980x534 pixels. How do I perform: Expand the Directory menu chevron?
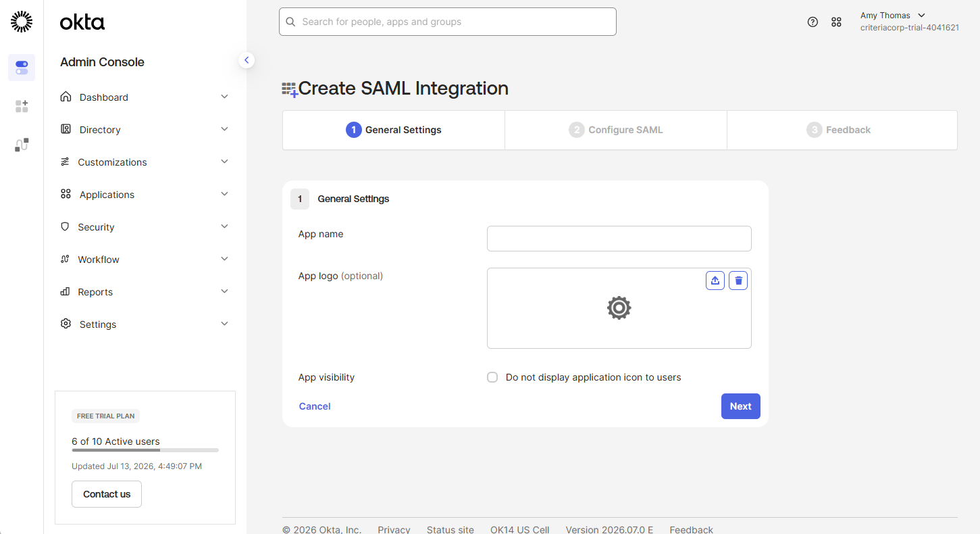coord(224,129)
